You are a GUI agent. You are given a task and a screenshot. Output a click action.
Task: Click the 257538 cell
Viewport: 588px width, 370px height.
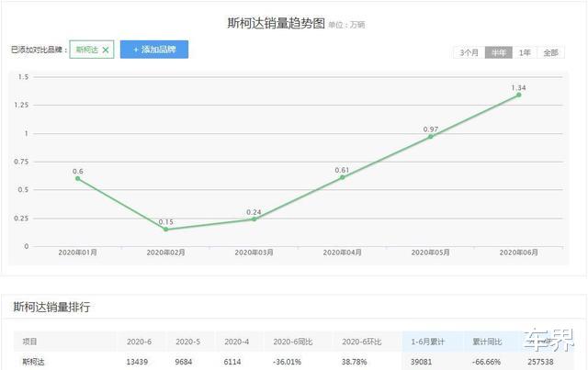pos(540,362)
